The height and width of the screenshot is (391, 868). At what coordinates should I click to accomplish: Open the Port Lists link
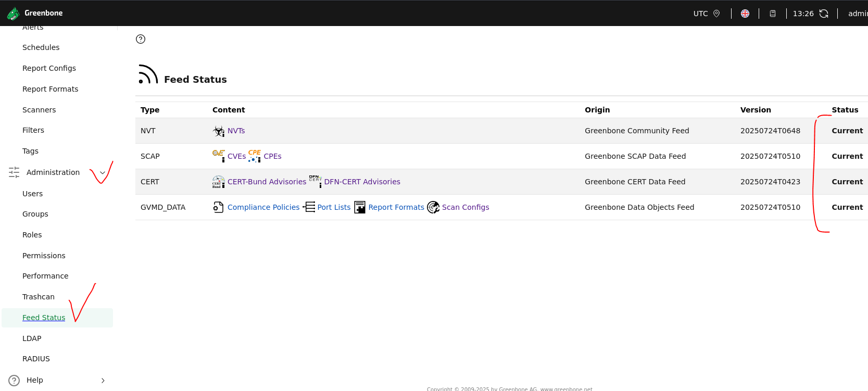coord(334,207)
